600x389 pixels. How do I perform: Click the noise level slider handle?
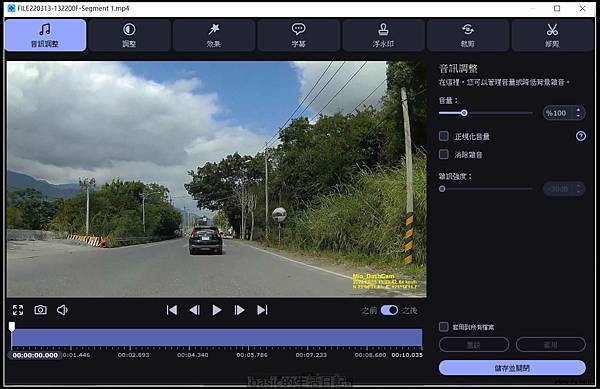pyautogui.click(x=442, y=189)
